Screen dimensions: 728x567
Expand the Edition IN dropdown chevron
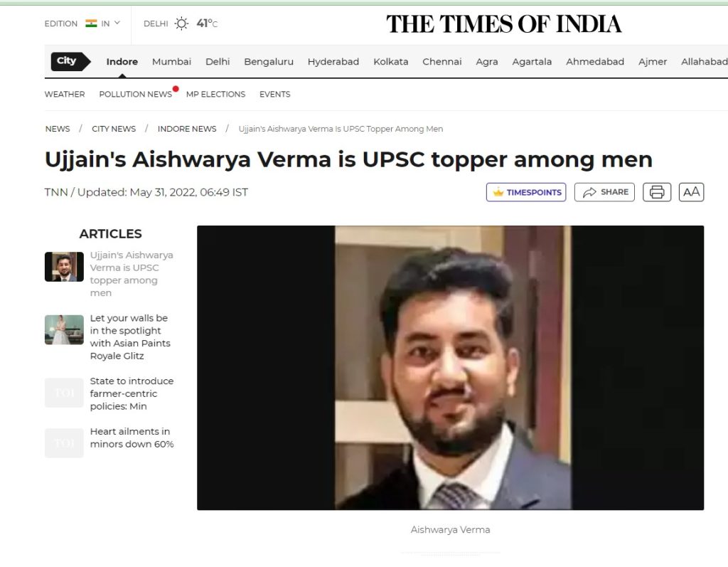click(117, 23)
